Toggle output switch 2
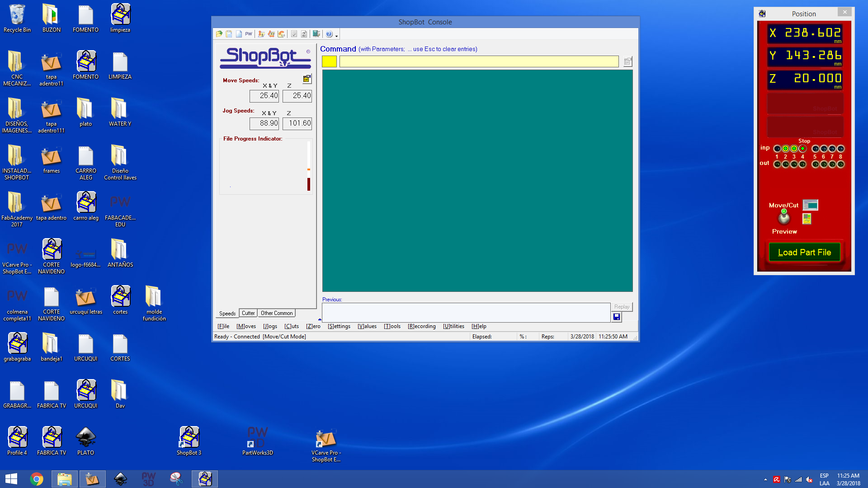 [x=785, y=164]
